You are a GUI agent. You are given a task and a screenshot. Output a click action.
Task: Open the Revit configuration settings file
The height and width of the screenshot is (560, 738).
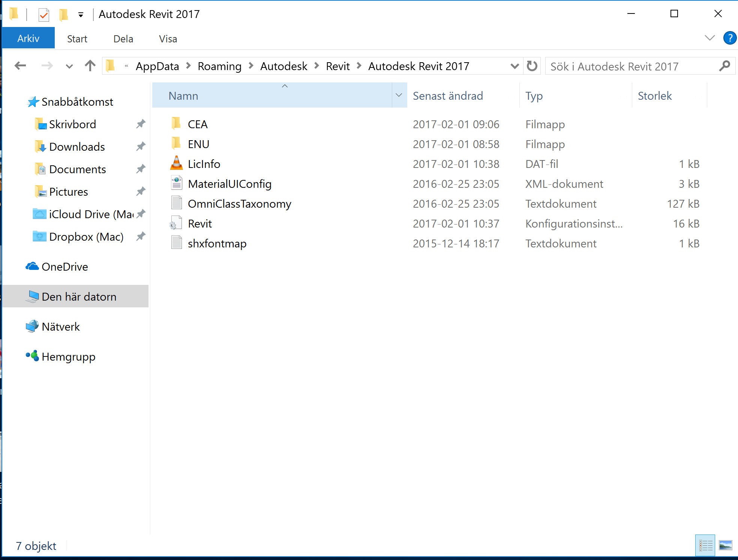[200, 223]
